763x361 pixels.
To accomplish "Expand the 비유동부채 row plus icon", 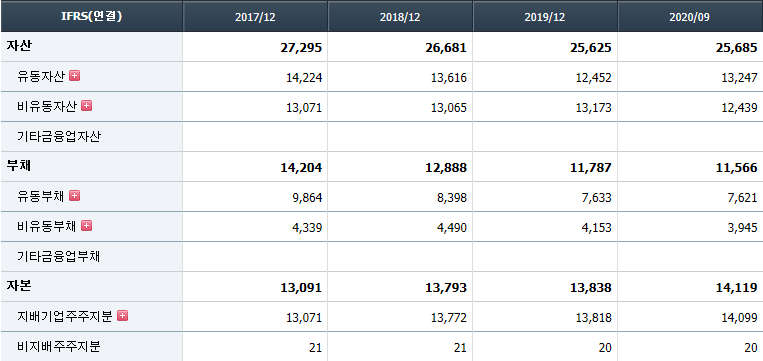I will 86,226.
